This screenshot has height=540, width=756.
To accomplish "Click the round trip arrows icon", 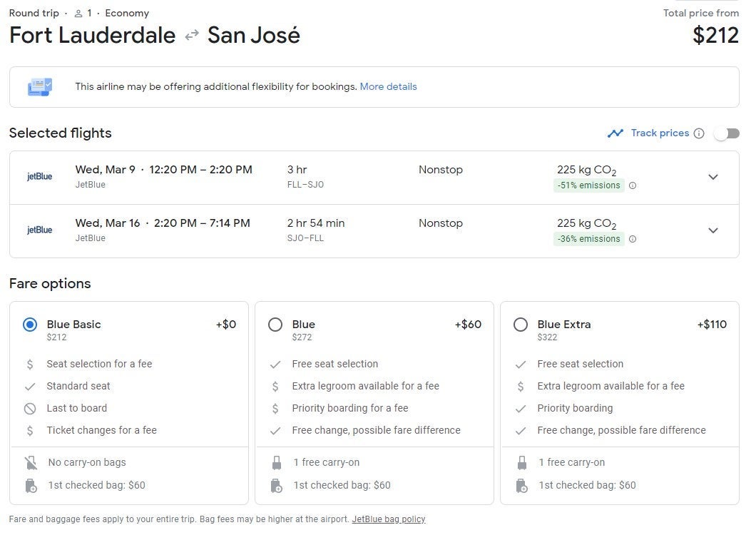I will tap(191, 36).
